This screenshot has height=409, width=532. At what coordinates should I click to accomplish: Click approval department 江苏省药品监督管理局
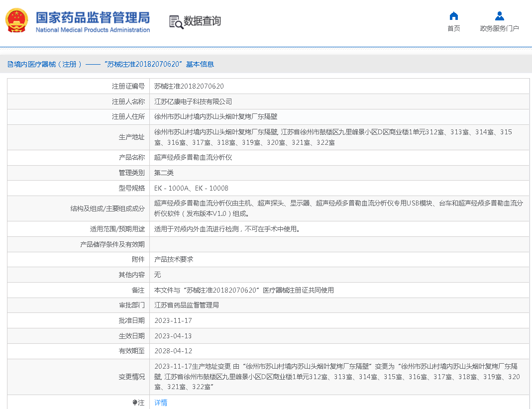coord(187,305)
